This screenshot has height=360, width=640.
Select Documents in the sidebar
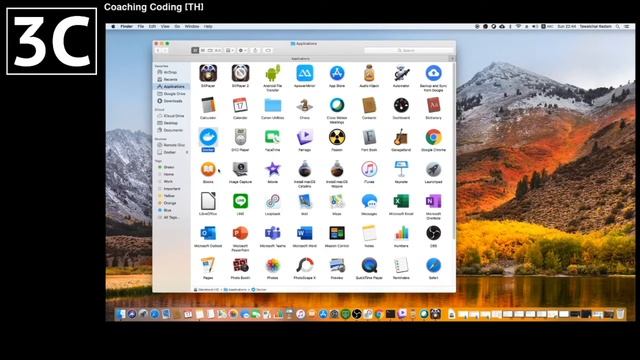171,130
